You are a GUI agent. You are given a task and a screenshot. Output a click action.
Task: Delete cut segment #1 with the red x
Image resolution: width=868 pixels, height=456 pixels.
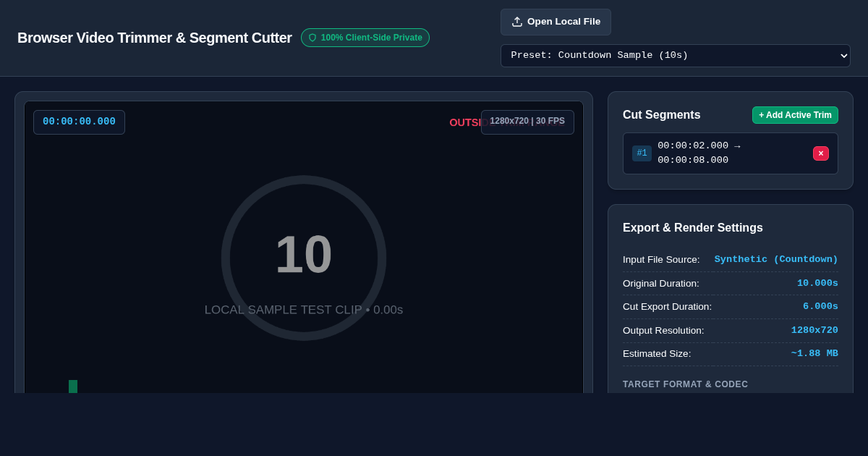pyautogui.click(x=821, y=153)
